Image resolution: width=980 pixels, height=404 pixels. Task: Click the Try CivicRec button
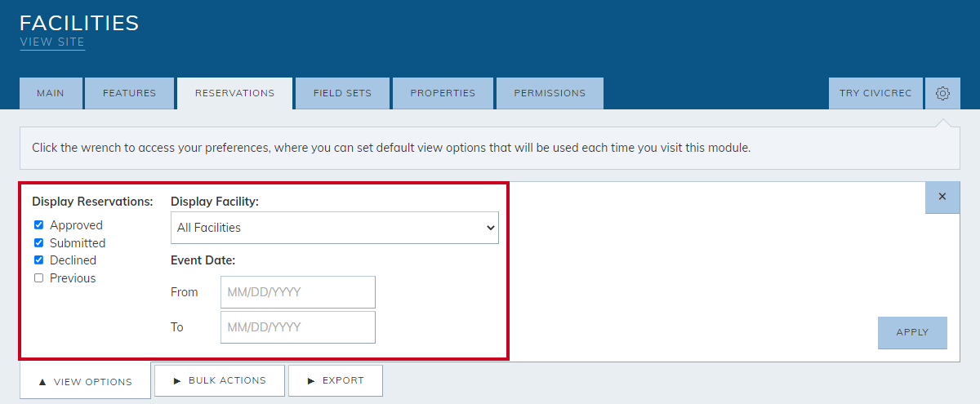pyautogui.click(x=876, y=94)
